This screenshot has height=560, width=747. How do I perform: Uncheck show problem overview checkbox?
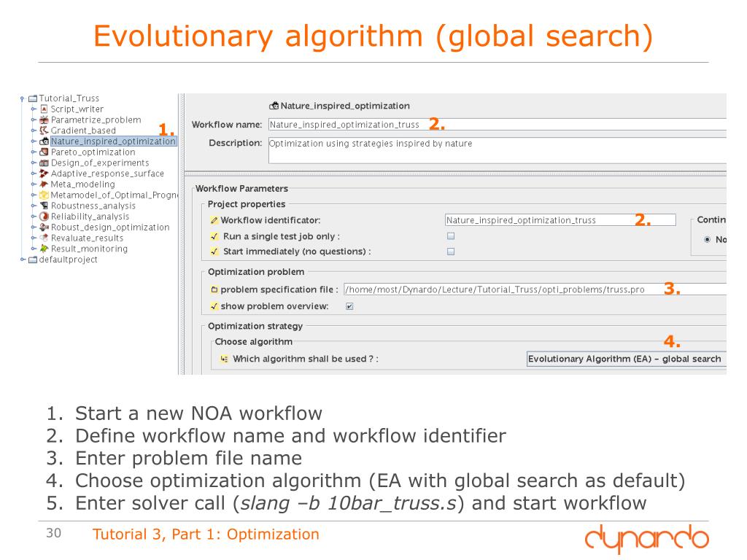tap(349, 306)
